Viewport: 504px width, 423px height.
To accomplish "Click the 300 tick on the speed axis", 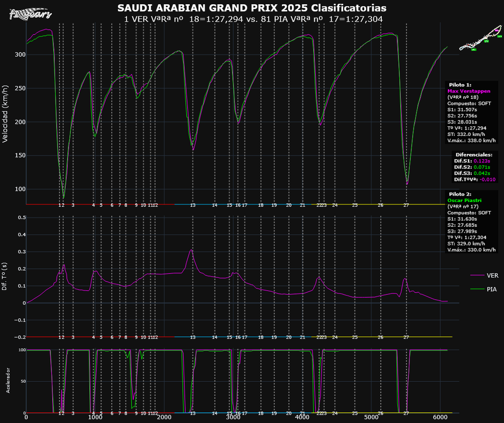I will coord(20,54).
